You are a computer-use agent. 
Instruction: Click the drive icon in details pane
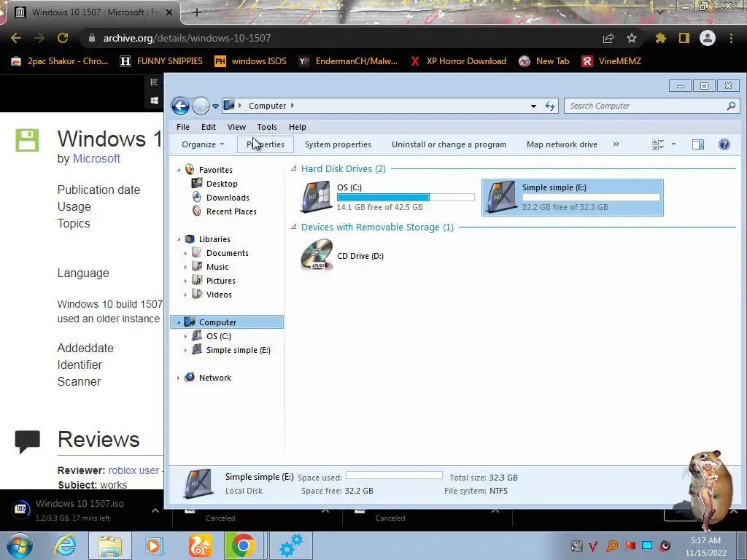click(x=198, y=483)
